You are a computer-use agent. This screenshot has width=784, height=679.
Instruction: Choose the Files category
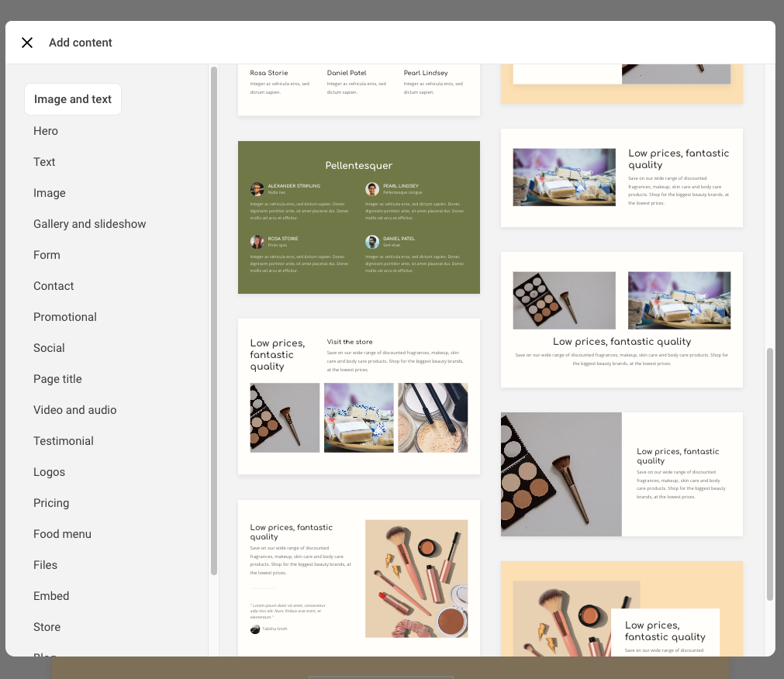coord(45,564)
